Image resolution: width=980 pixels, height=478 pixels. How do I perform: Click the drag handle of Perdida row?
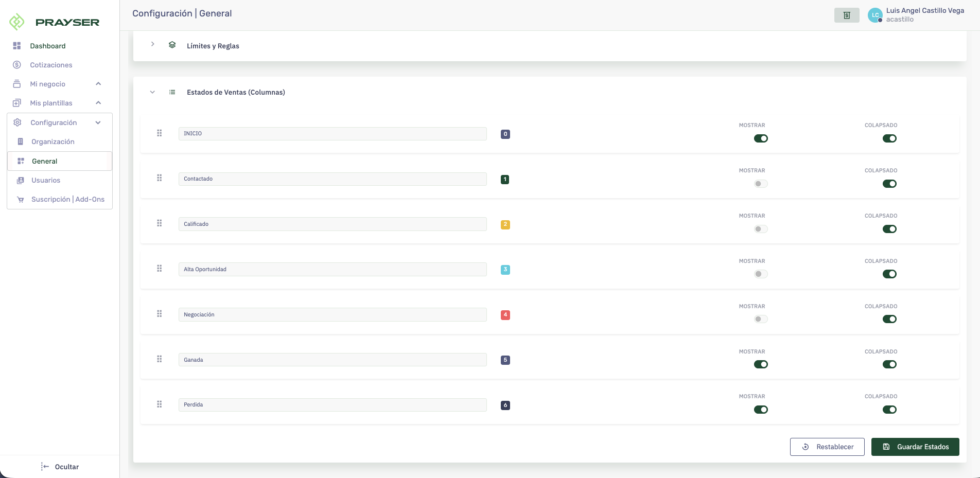pos(160,404)
